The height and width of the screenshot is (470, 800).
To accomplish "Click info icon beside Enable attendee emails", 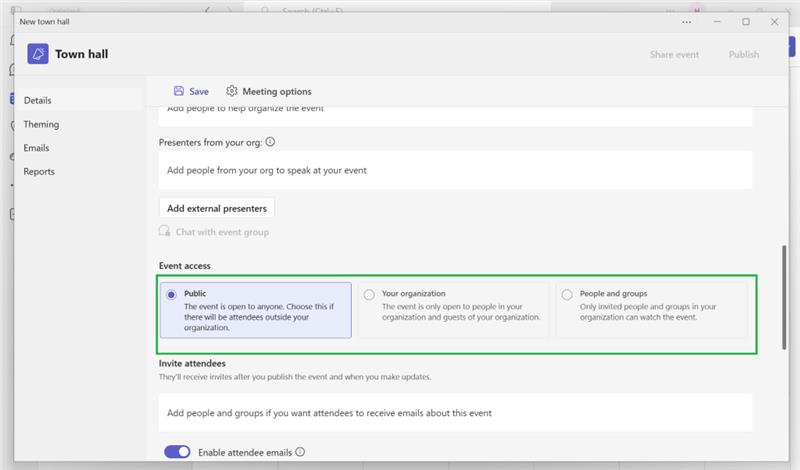I will point(300,452).
